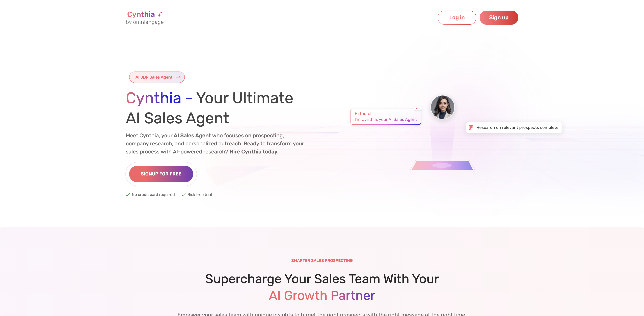Image resolution: width=644 pixels, height=316 pixels.
Task: Click the Sign up button
Action: (x=499, y=17)
